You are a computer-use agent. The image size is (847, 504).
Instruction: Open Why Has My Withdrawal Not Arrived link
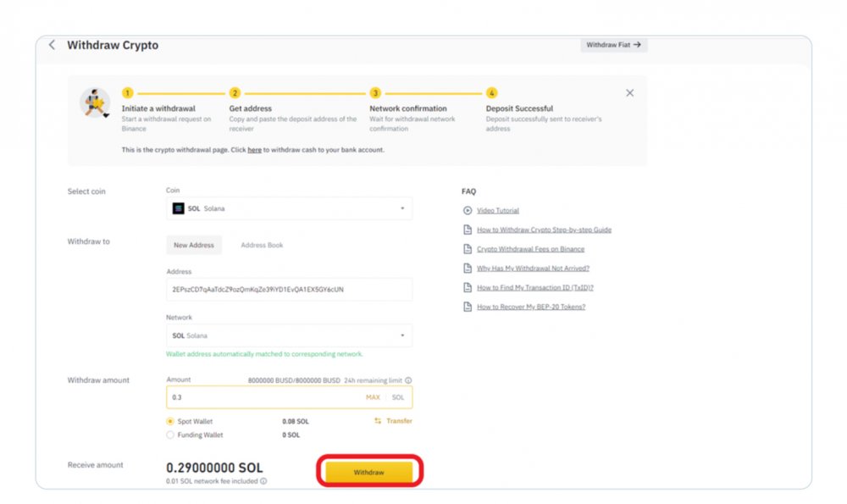533,269
